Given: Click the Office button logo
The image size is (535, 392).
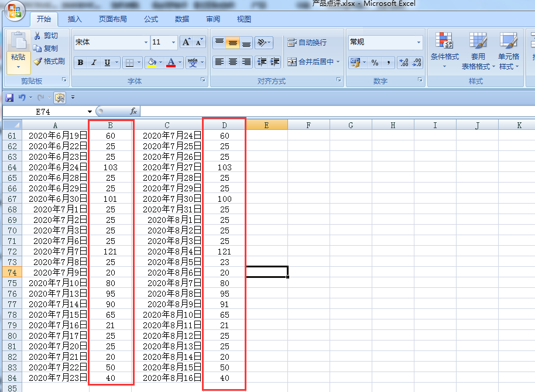Looking at the screenshot, I should click(x=14, y=11).
